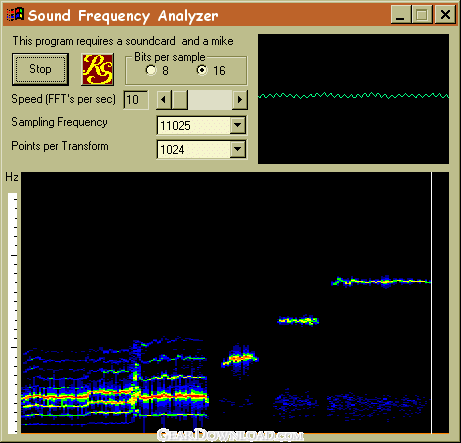The height and width of the screenshot is (443, 461).
Task: Minimize the Sound Frequency Analyzer window
Action: click(x=401, y=15)
